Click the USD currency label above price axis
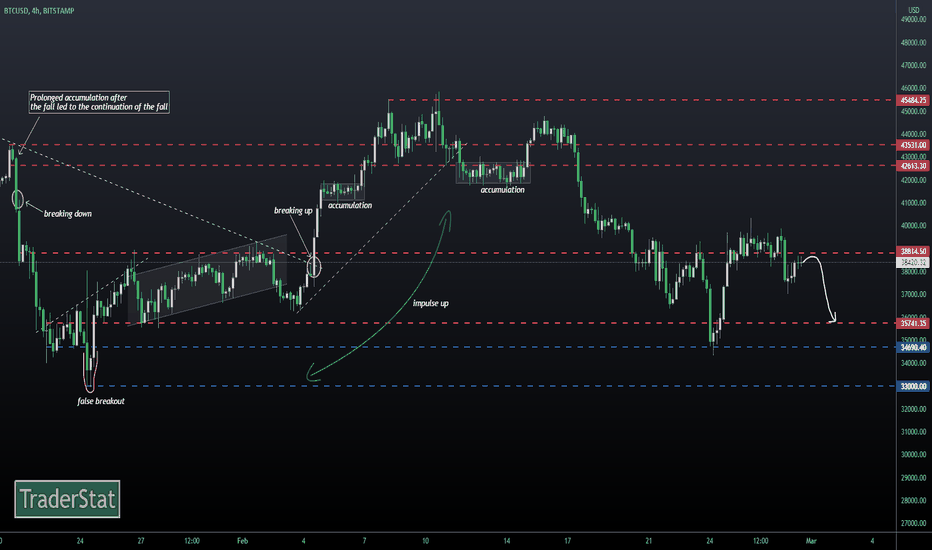 click(x=914, y=10)
